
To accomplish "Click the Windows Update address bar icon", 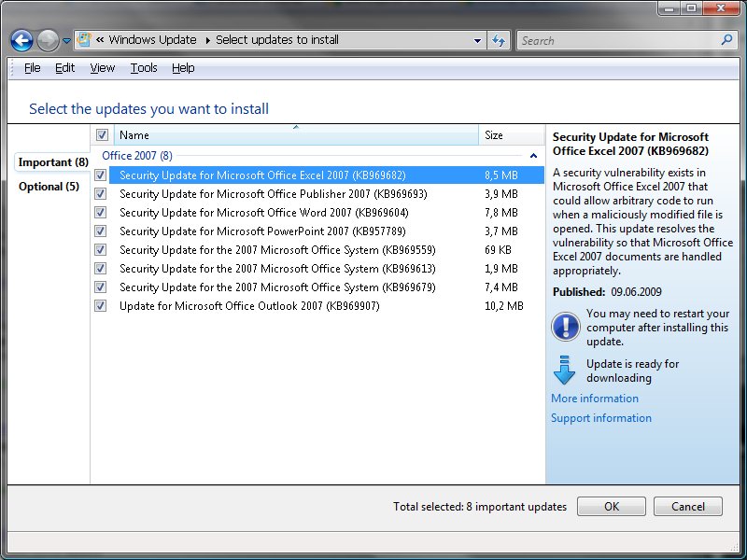I will pos(84,39).
